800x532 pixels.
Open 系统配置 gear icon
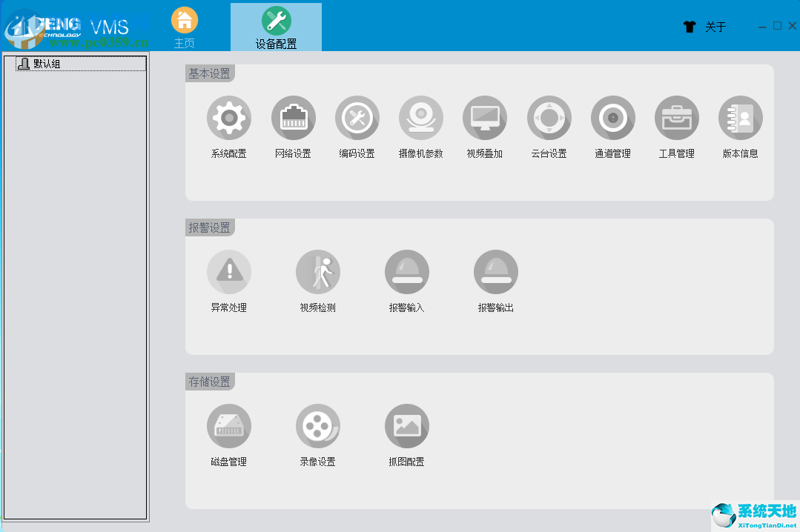(x=229, y=118)
